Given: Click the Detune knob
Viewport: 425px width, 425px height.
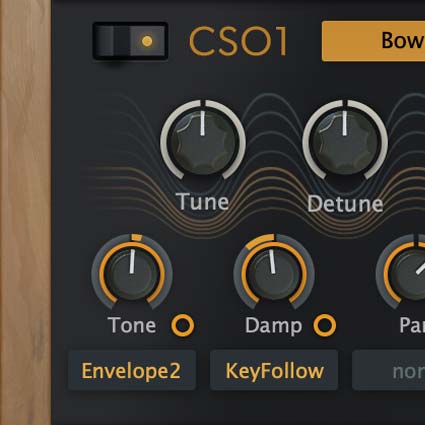Looking at the screenshot, I should [x=345, y=142].
